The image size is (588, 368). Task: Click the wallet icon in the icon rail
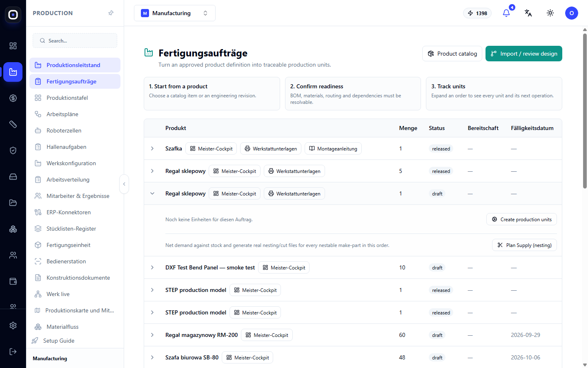[13, 281]
